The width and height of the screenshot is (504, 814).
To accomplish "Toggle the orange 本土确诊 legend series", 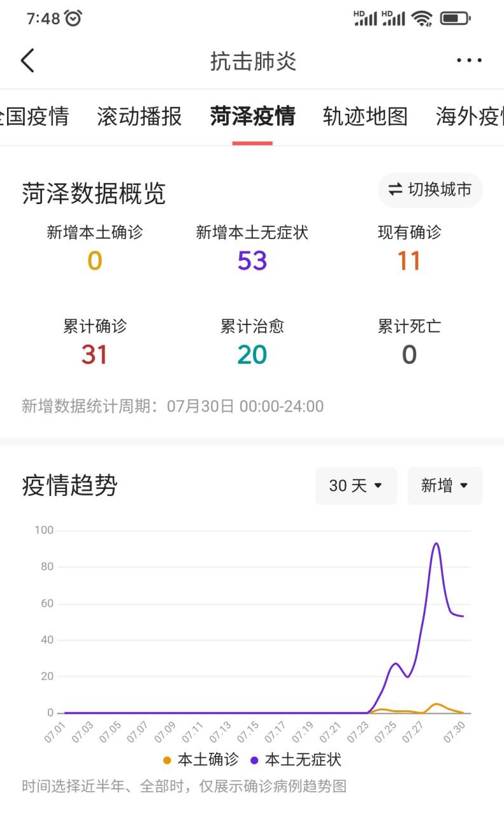I will point(201,759).
